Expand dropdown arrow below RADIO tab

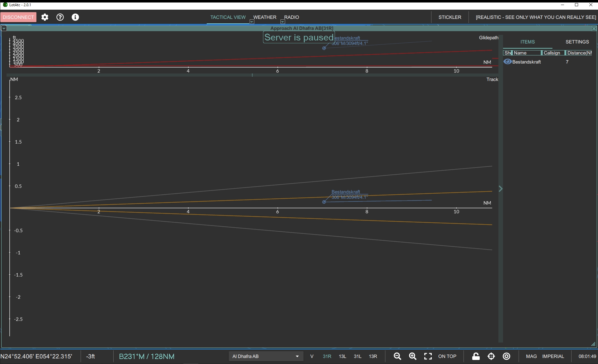283,22
